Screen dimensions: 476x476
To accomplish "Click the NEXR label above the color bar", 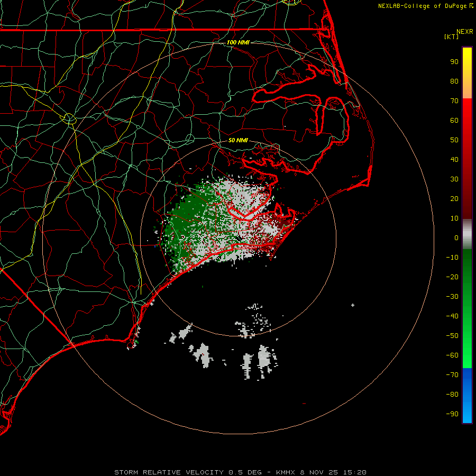I will point(465,32).
